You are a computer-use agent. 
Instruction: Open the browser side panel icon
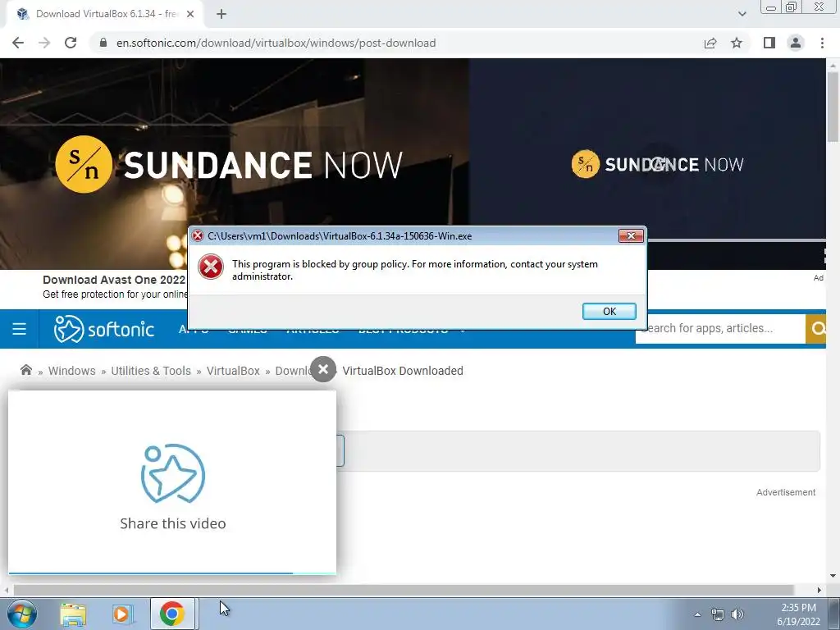[x=769, y=43]
